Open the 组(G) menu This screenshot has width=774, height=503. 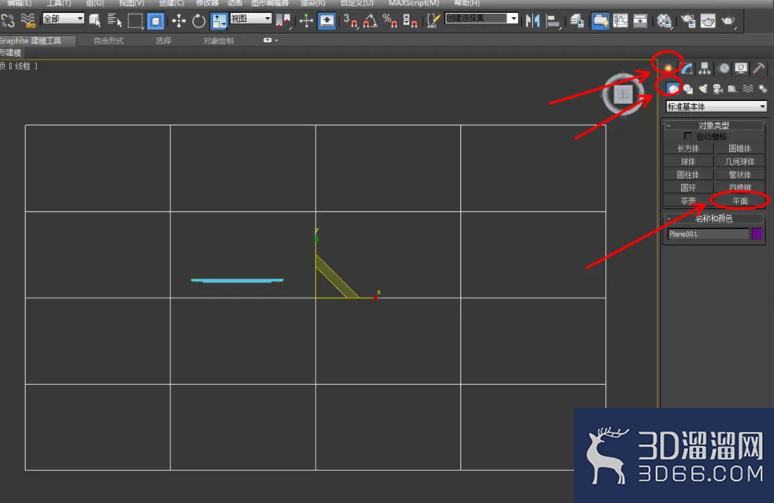tap(95, 3)
